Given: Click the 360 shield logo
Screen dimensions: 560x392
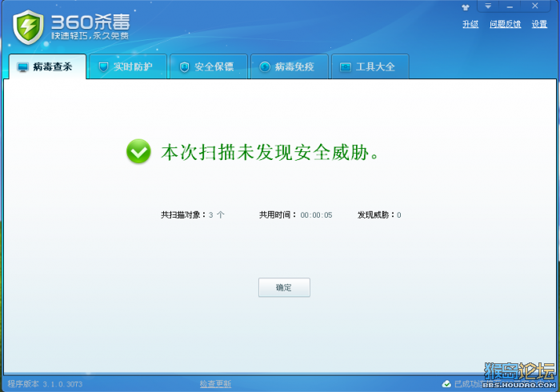Looking at the screenshot, I should pyautogui.click(x=28, y=27).
